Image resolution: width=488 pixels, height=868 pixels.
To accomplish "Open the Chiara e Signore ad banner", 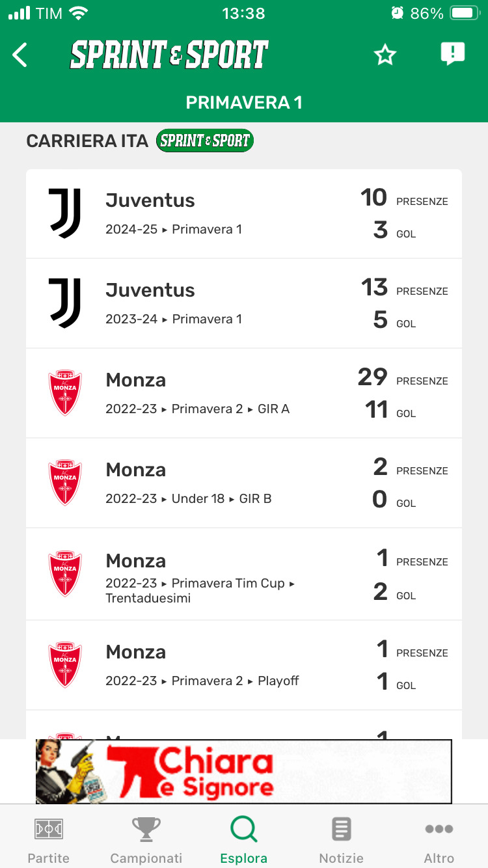I will click(244, 772).
